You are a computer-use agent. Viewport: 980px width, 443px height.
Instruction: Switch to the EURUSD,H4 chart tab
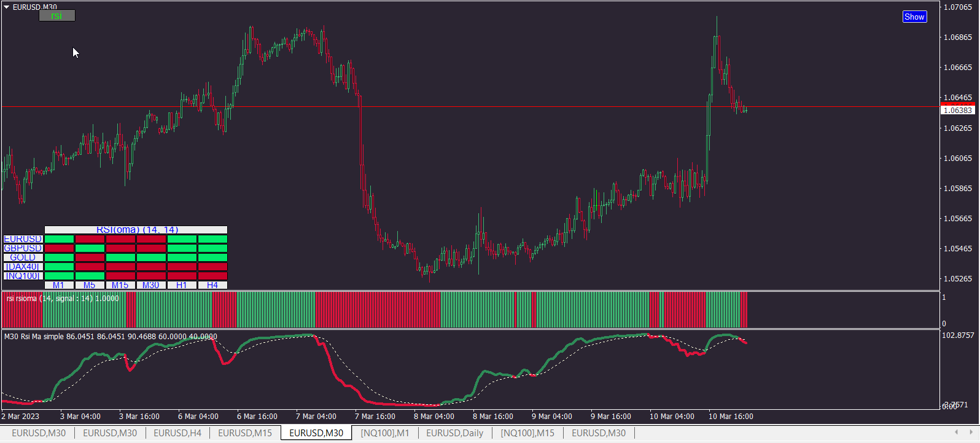point(177,433)
